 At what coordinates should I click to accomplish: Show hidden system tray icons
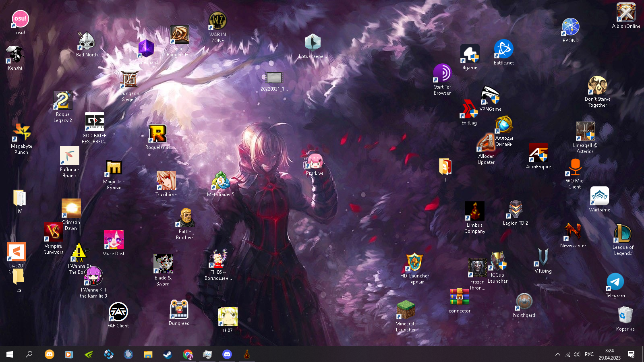pos(558,354)
